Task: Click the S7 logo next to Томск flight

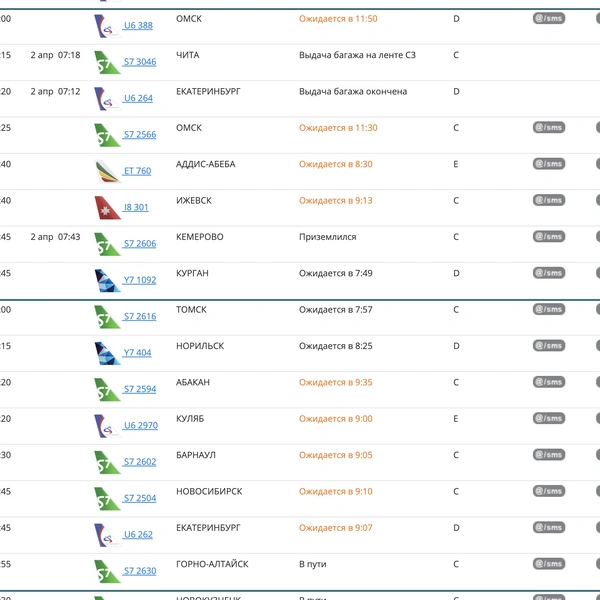Action: click(x=108, y=316)
